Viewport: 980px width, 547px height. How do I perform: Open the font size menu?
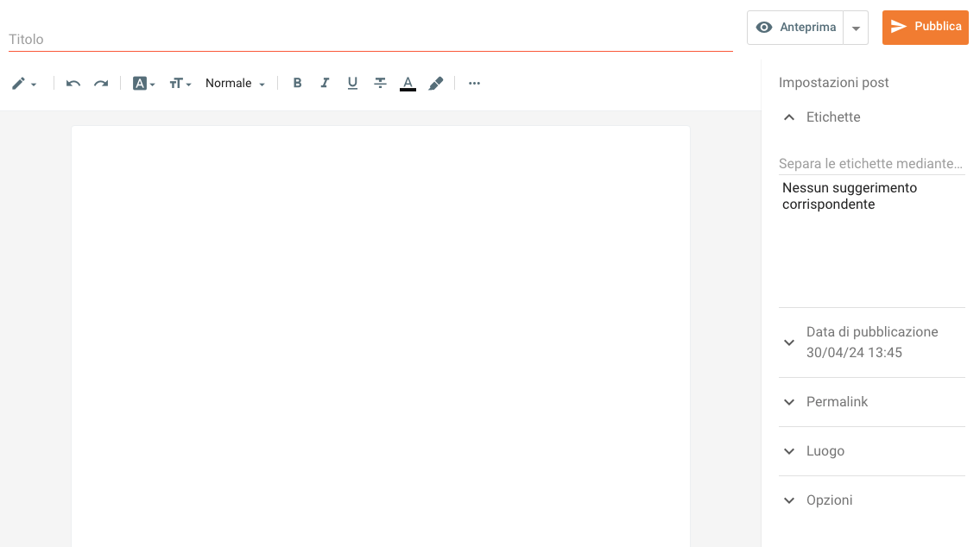tap(180, 83)
